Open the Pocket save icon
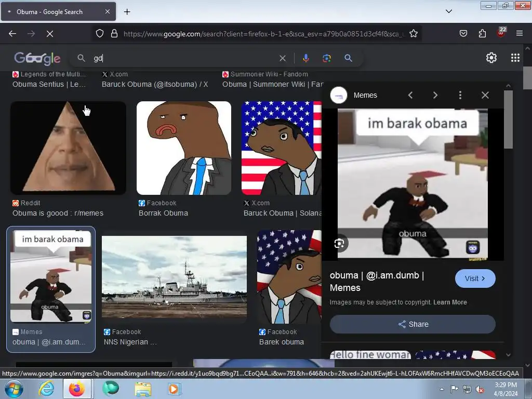532x399 pixels. [x=463, y=34]
